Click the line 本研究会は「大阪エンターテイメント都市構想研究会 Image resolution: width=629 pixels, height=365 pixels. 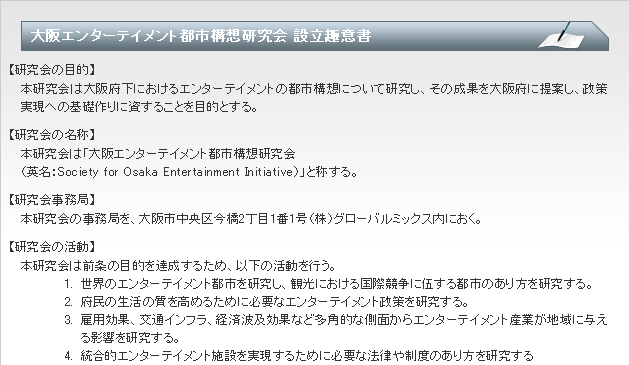[x=158, y=154]
